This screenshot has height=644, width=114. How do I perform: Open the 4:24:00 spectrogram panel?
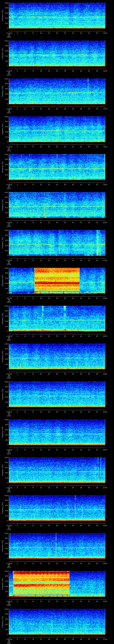tap(57, 394)
